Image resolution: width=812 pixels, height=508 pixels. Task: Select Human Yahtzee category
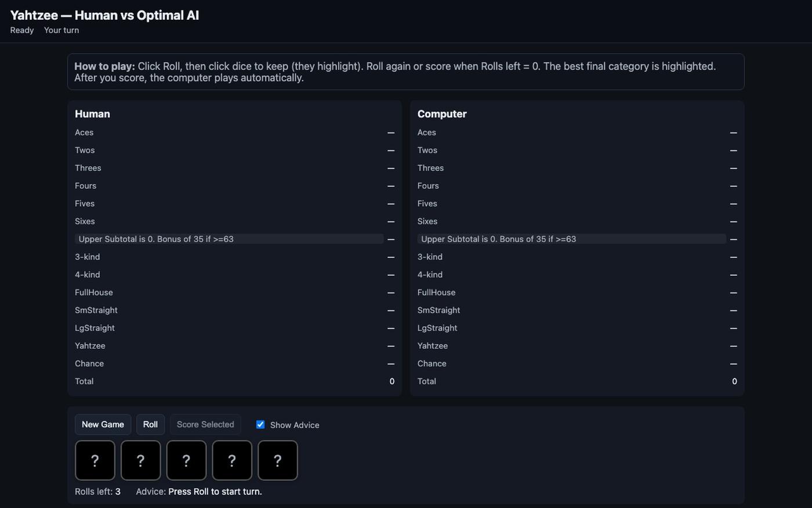pos(234,346)
